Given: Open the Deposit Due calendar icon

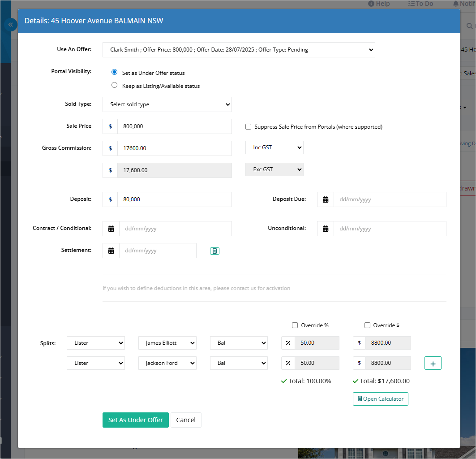Looking at the screenshot, I should pos(326,199).
